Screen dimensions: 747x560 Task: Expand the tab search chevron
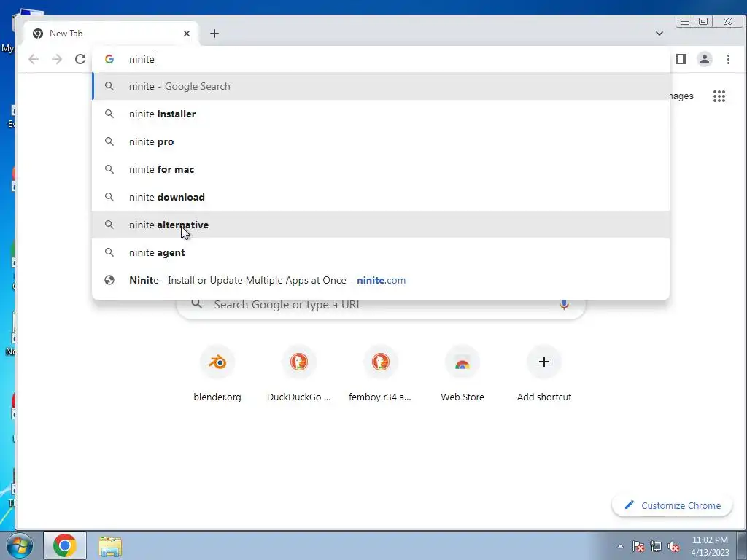[659, 34]
